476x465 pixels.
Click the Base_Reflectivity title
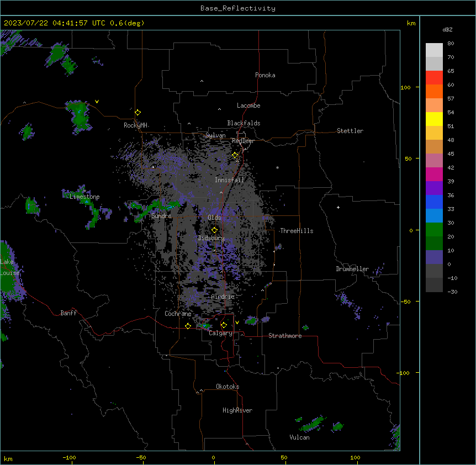[238, 8]
